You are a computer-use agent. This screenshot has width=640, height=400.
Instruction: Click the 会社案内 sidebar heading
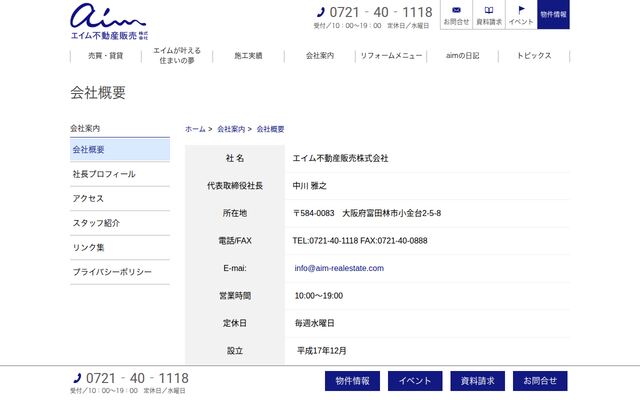click(x=85, y=128)
